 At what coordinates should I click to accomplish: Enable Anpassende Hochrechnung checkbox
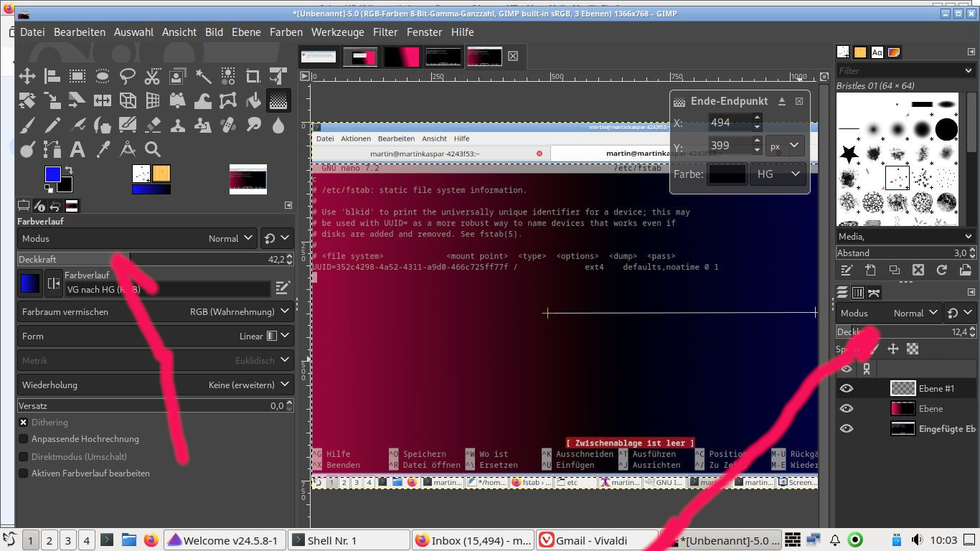tap(24, 439)
